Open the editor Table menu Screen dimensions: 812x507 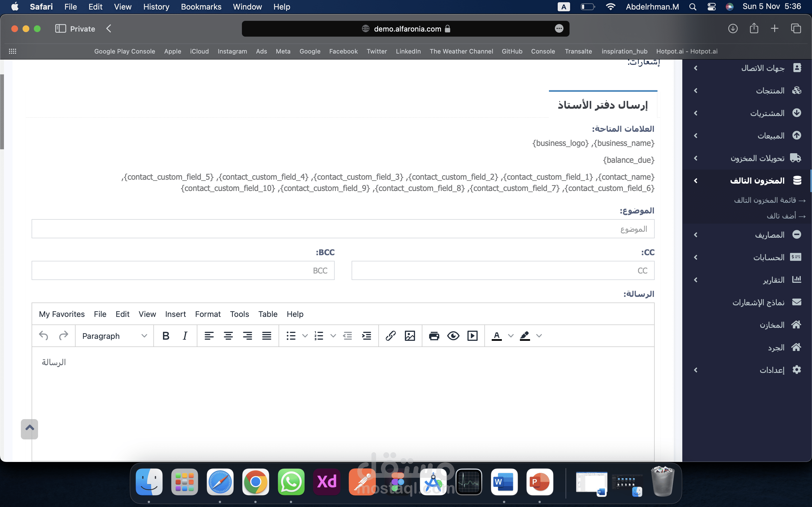(x=268, y=314)
